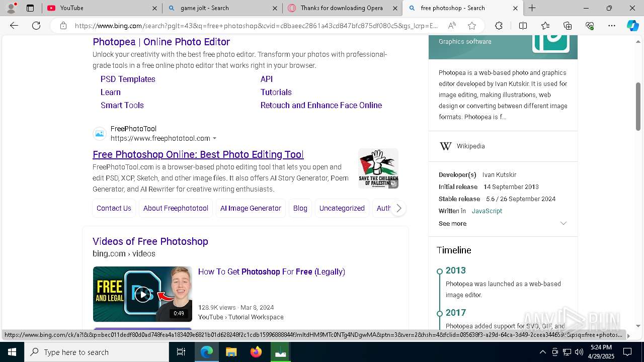The height and width of the screenshot is (362, 644).
Task: Expand the freephototool.com URL dropdown arrow
Action: pyautogui.click(x=215, y=138)
